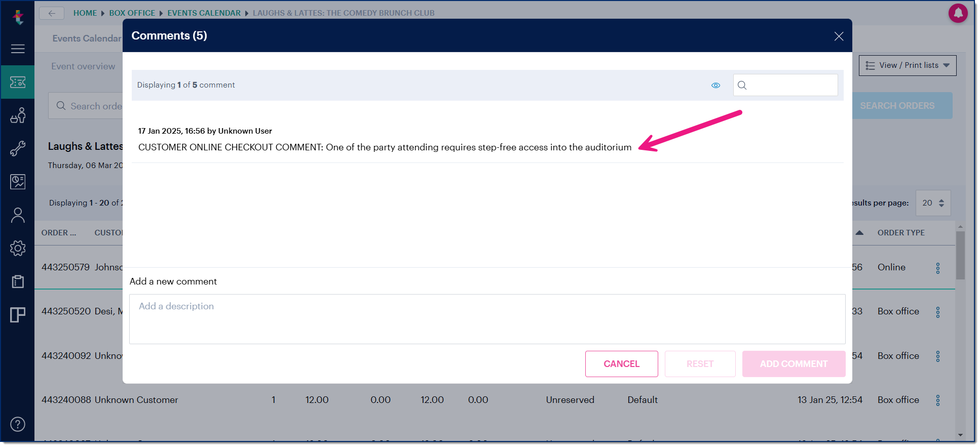Click the SEARCH ORDERS button
This screenshot has width=980, height=447.
pos(902,106)
